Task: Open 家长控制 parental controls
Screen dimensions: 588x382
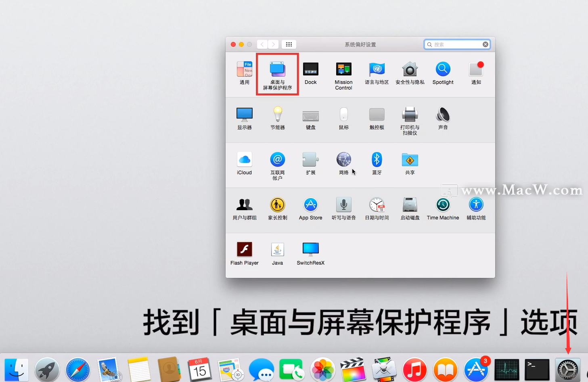Action: coord(278,208)
